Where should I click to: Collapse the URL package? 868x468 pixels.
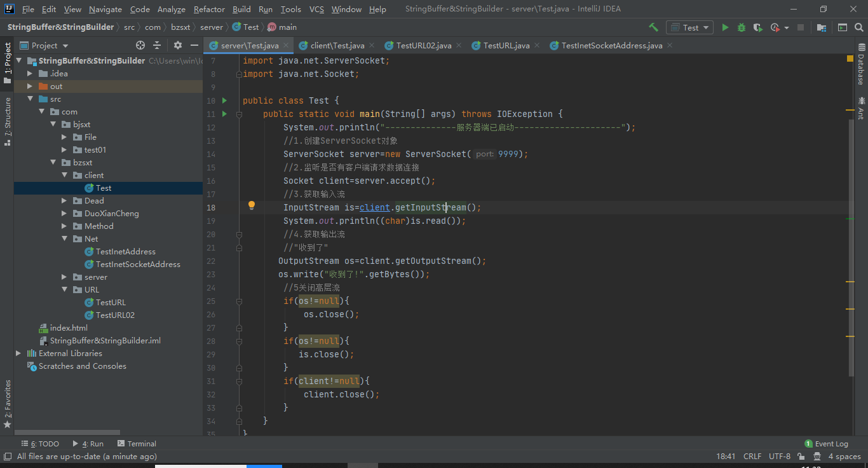(64, 290)
